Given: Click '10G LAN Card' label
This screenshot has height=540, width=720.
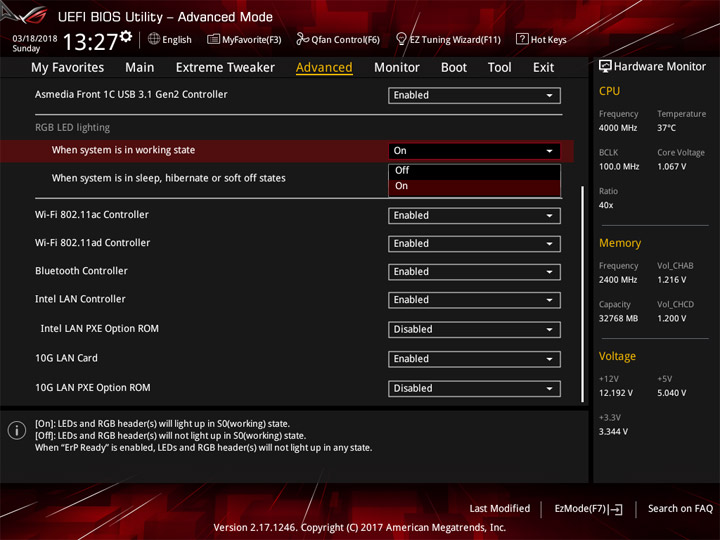Looking at the screenshot, I should pyautogui.click(x=67, y=358).
